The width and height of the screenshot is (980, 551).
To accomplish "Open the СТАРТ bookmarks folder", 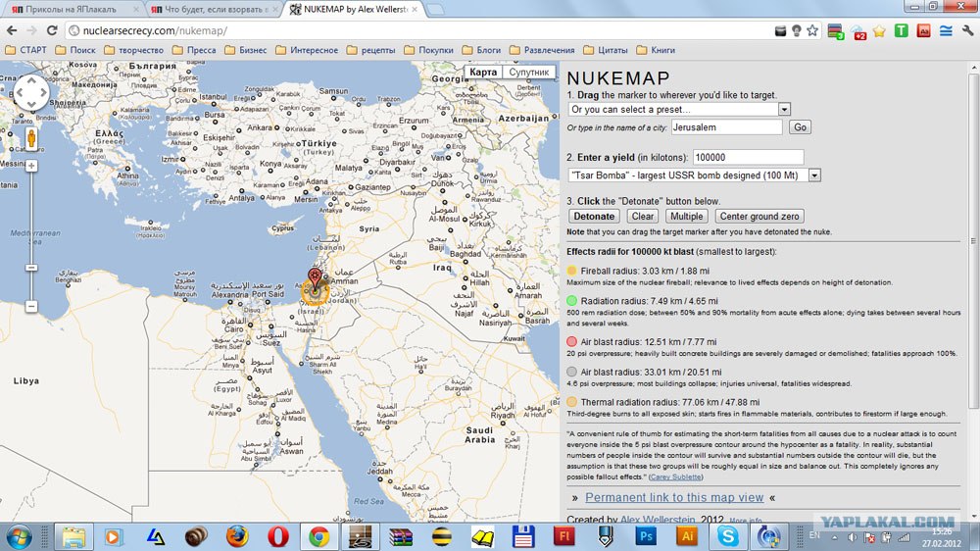I will (x=26, y=50).
